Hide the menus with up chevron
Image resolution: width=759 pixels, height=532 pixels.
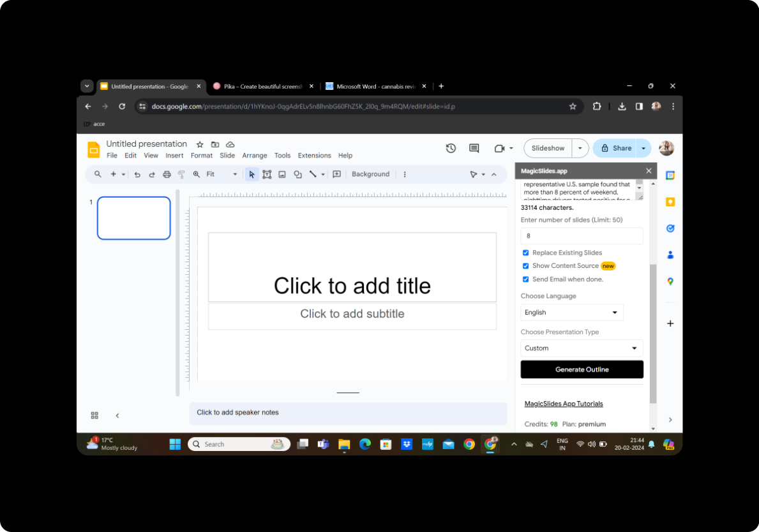pos(493,174)
